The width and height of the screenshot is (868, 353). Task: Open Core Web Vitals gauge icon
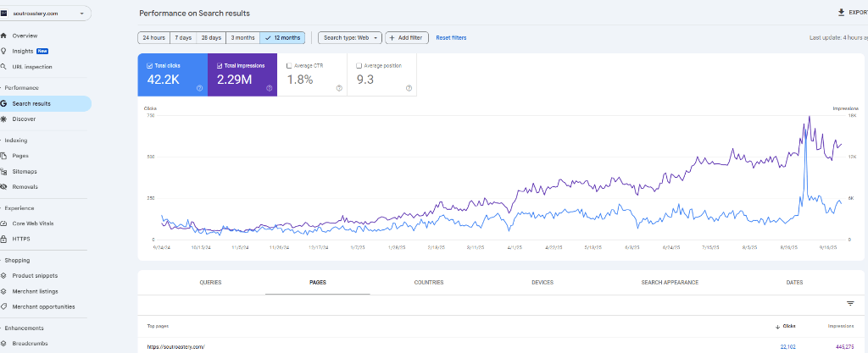4,223
